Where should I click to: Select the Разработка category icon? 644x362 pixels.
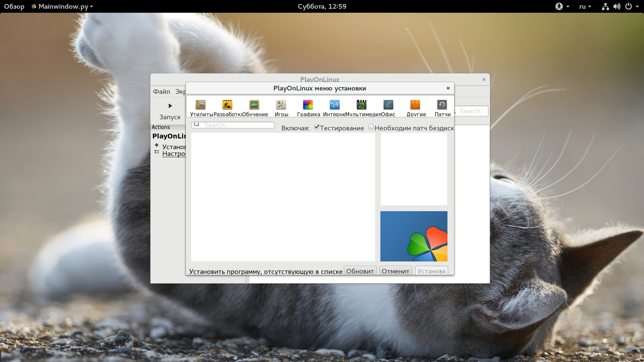click(227, 105)
